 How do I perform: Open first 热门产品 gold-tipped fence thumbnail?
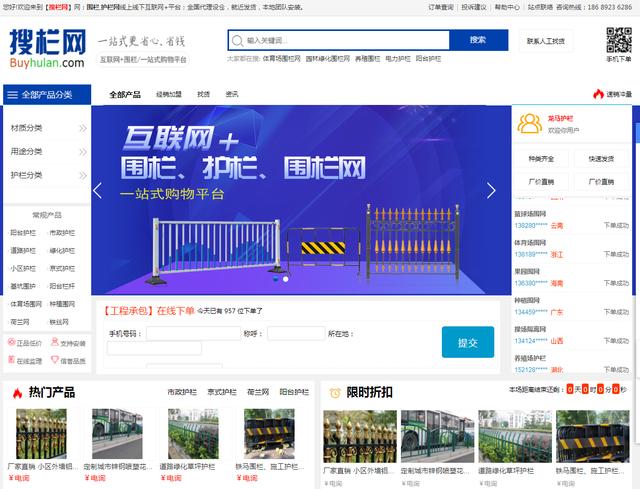(41, 434)
